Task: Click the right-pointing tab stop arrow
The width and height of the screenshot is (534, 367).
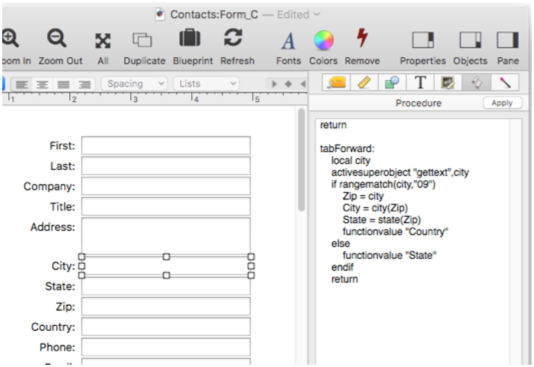Action: tap(274, 84)
